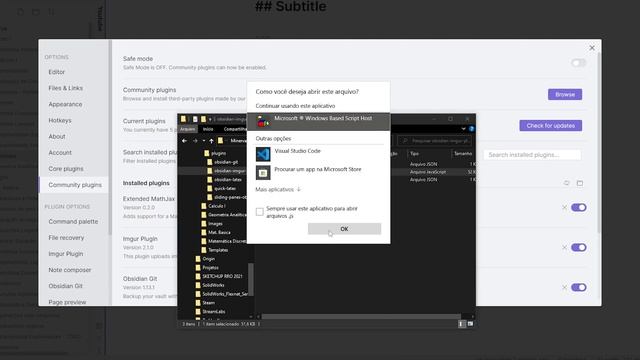The height and width of the screenshot is (360, 640).
Task: Click the 'Tipo' column header in Explorer
Action: click(414, 153)
